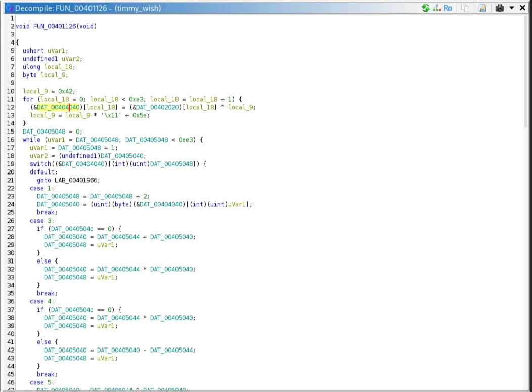The image size is (532, 392).
Task: Click the while keyword on line 16
Action: [31, 140]
